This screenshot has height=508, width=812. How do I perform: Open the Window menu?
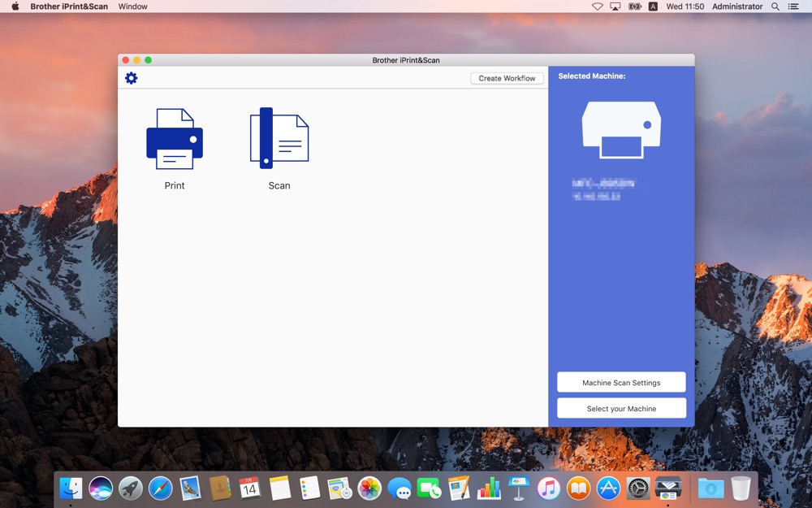(x=132, y=7)
